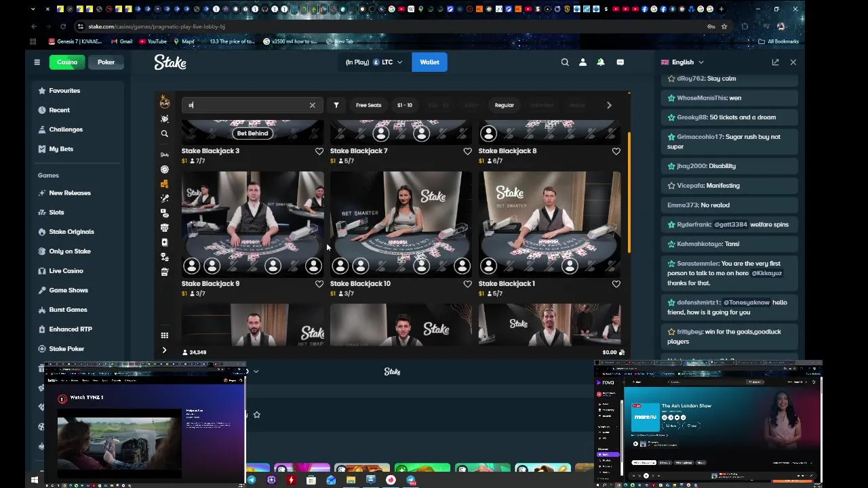Reload the browser page
The height and width of the screenshot is (488, 868).
pos(63,26)
